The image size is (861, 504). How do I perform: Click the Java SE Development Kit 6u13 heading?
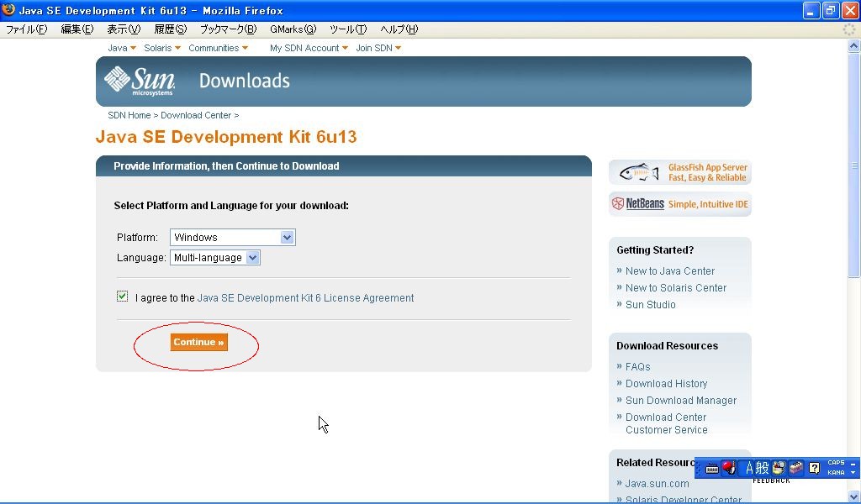click(x=226, y=137)
